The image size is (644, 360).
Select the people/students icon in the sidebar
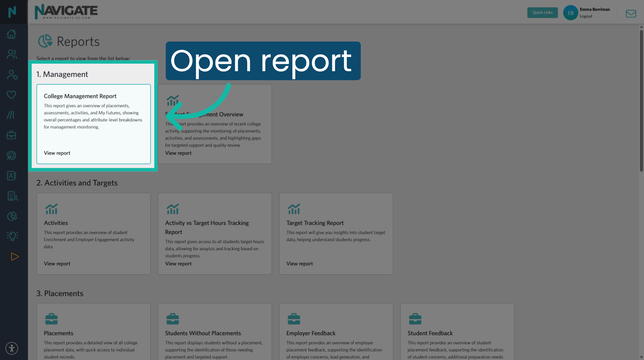[11, 54]
